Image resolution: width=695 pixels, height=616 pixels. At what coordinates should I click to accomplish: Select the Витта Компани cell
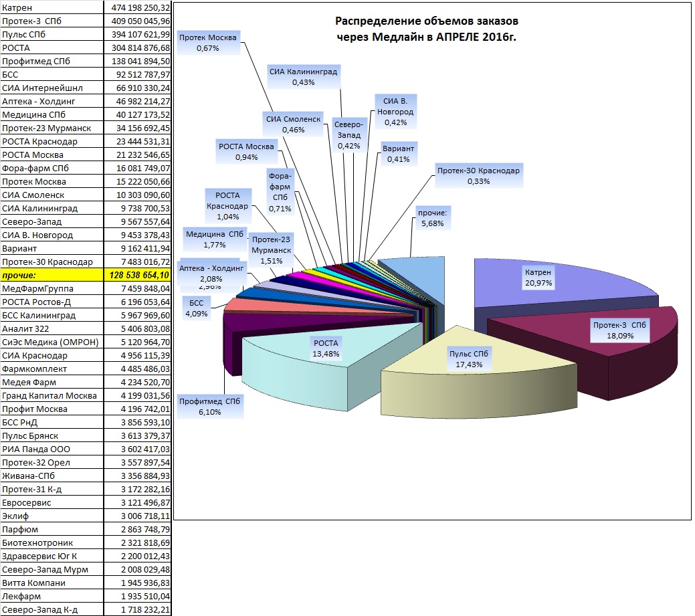52,583
